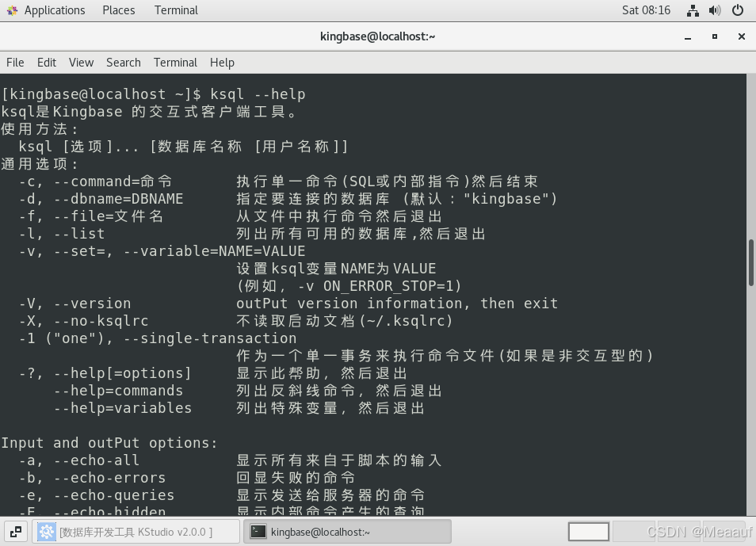Open the File menu of the terminal
This screenshot has height=546, width=756.
(15, 63)
